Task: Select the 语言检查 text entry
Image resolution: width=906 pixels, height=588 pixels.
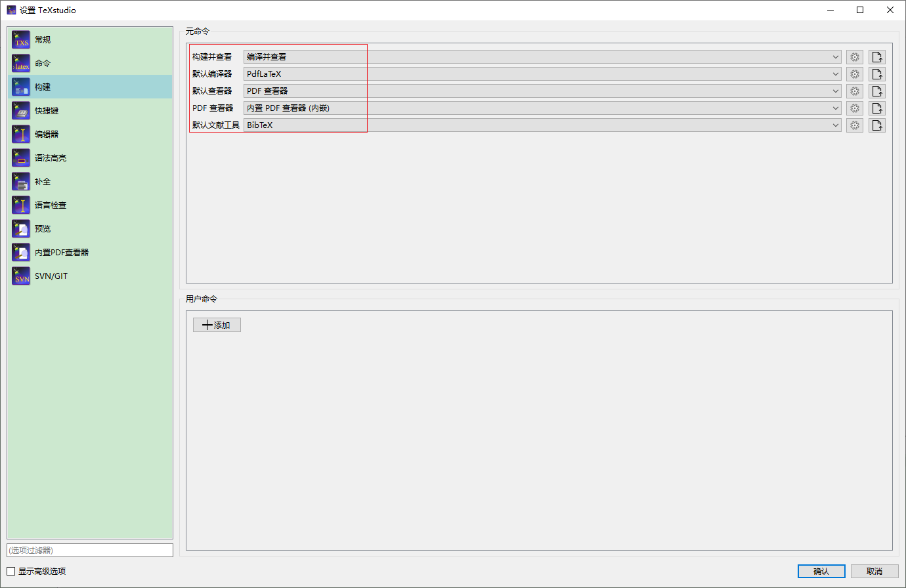Action: pyautogui.click(x=51, y=205)
